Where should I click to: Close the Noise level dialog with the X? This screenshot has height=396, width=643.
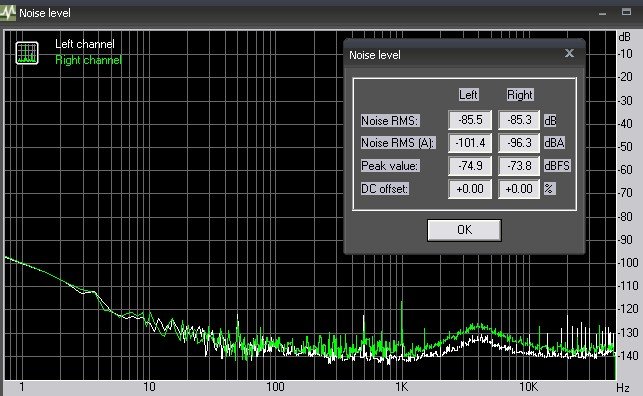(569, 53)
